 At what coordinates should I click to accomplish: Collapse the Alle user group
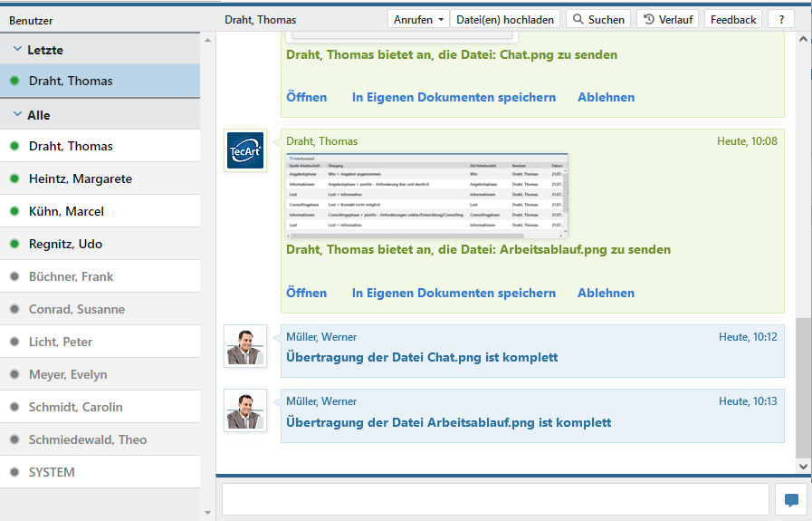click(x=18, y=115)
